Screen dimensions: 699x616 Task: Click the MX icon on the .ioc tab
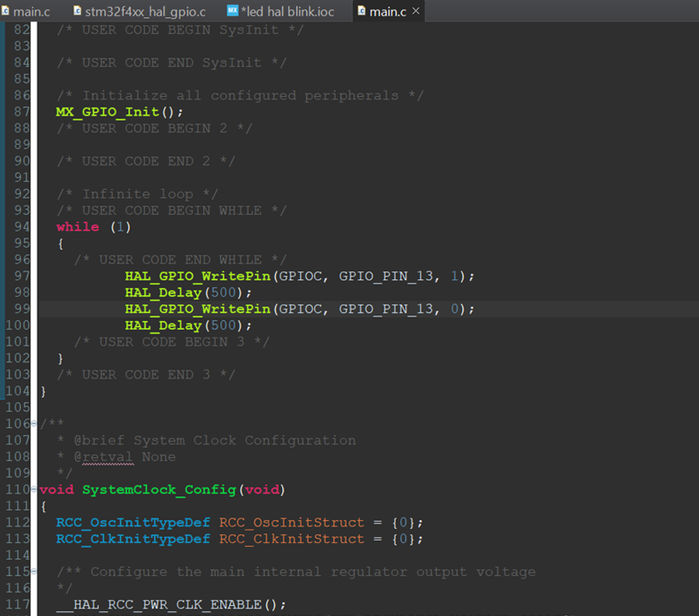[232, 10]
